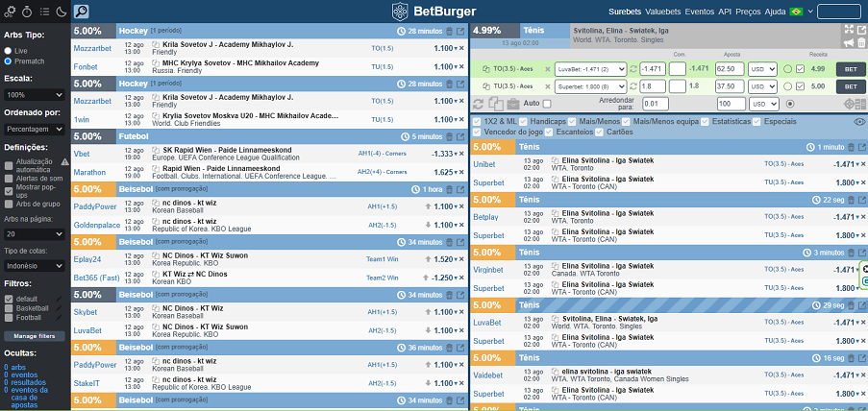This screenshot has height=411, width=868.
Task: Toggle dark mode with the moon icon
Action: click(x=62, y=12)
